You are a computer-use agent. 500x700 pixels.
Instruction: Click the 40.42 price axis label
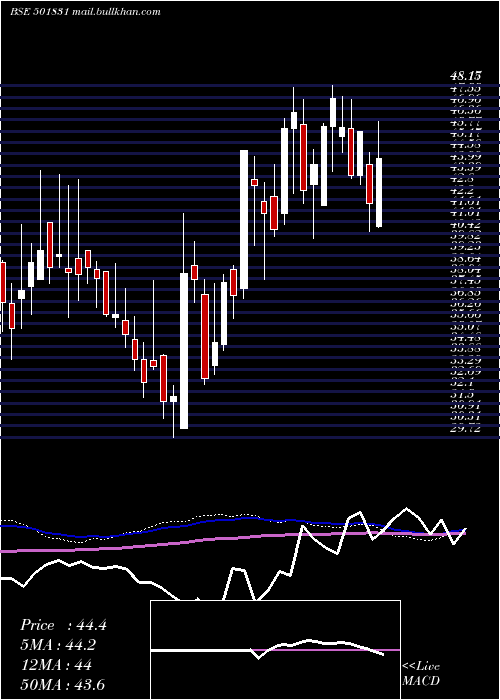point(465,225)
